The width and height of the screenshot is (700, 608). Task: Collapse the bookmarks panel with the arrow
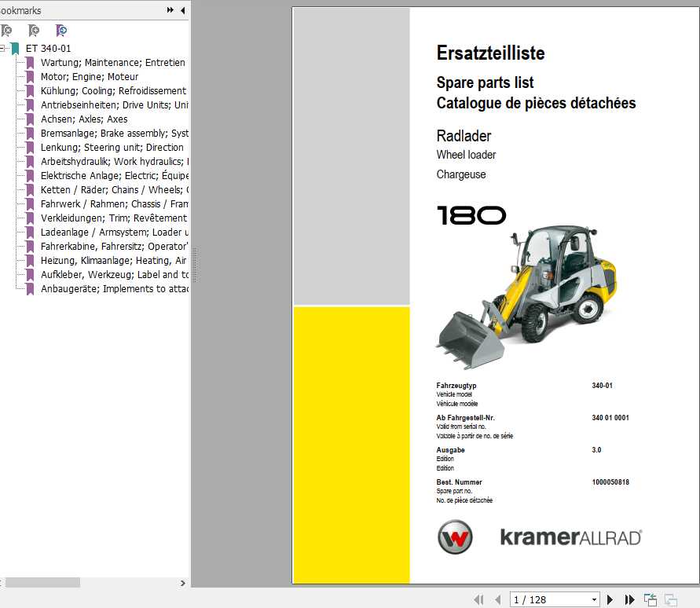(182, 10)
